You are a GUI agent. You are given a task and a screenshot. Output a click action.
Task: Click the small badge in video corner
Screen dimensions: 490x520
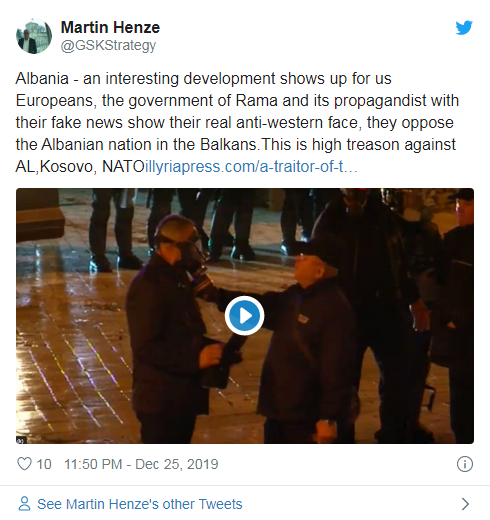(21, 440)
